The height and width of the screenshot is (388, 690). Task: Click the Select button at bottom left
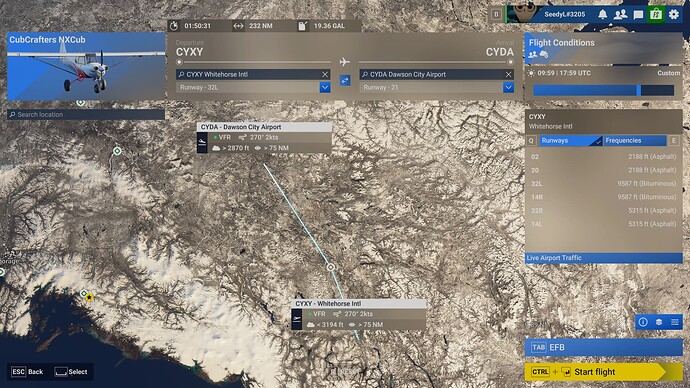(x=71, y=372)
